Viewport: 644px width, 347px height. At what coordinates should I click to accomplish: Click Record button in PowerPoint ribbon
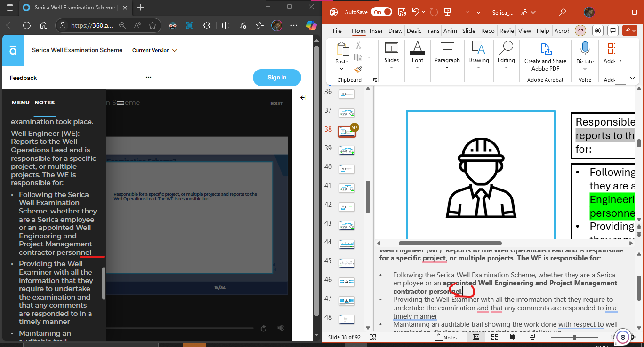(x=598, y=31)
